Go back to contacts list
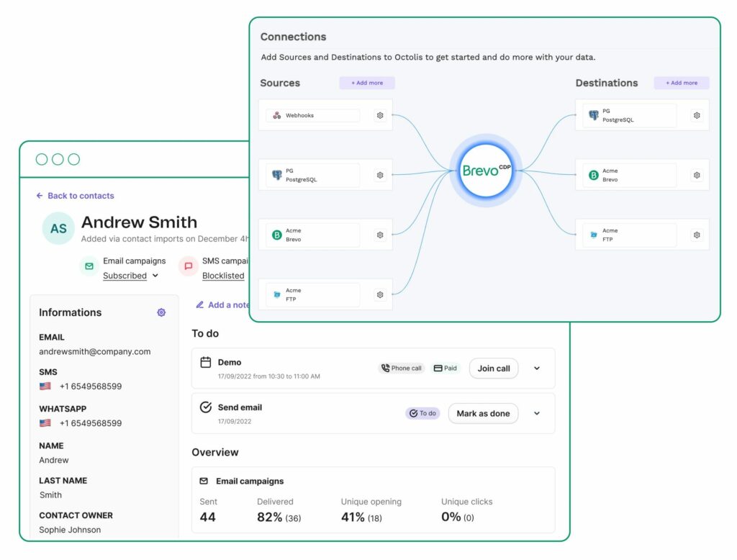Screen dimensions: 737x560 tap(75, 196)
